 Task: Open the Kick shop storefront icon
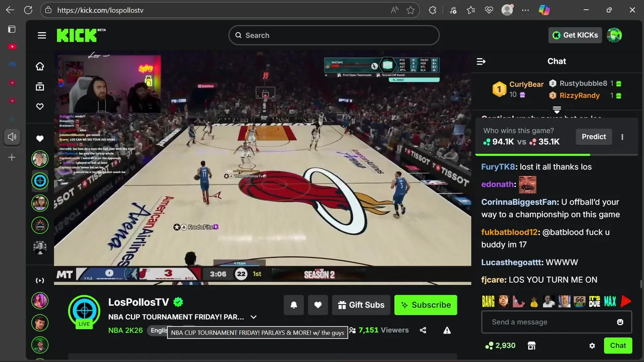[531, 345]
